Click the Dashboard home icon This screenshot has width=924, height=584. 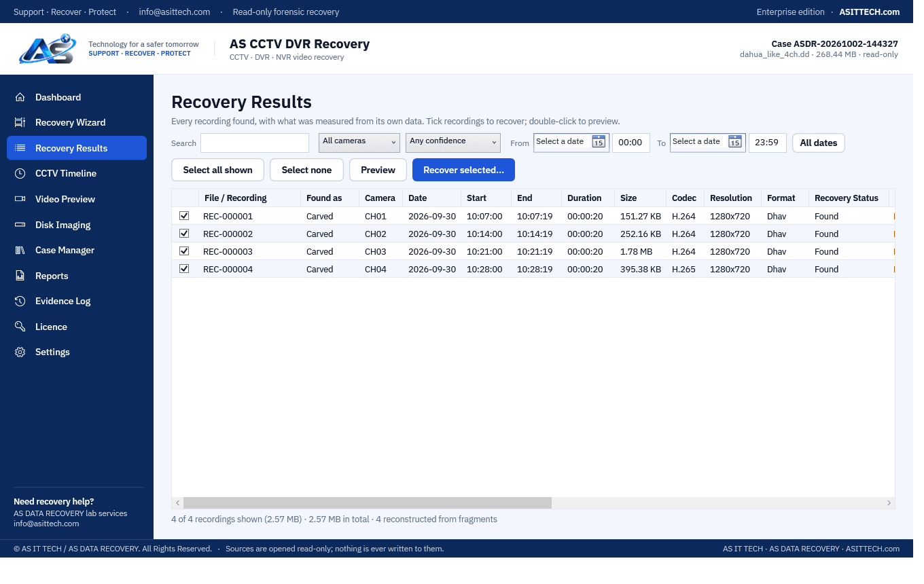pyautogui.click(x=20, y=97)
